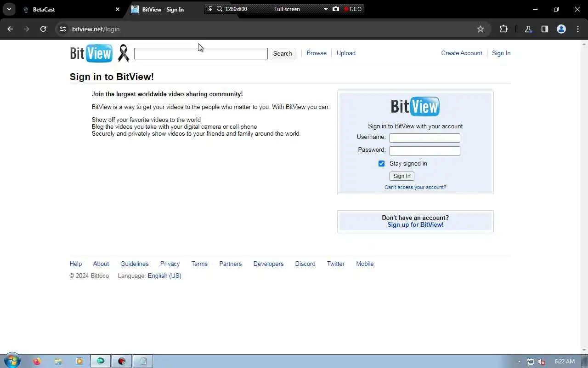
Task: Open the Chrome three-dot menu
Action: tap(578, 29)
